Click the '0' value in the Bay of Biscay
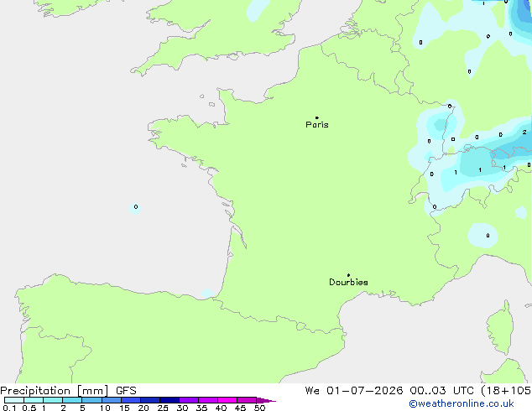 pos(136,207)
